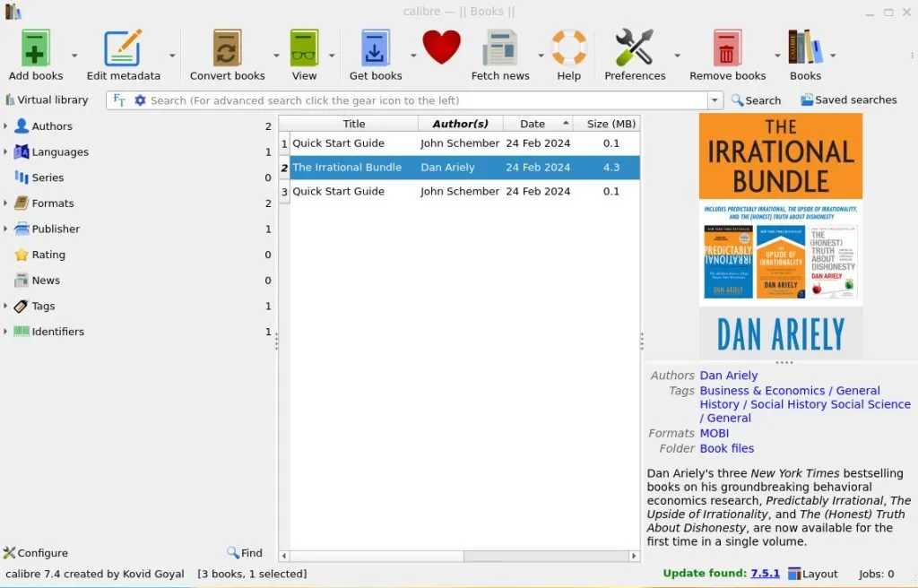Open Fetch news dropdown arrow
918x588 pixels.
[541, 56]
